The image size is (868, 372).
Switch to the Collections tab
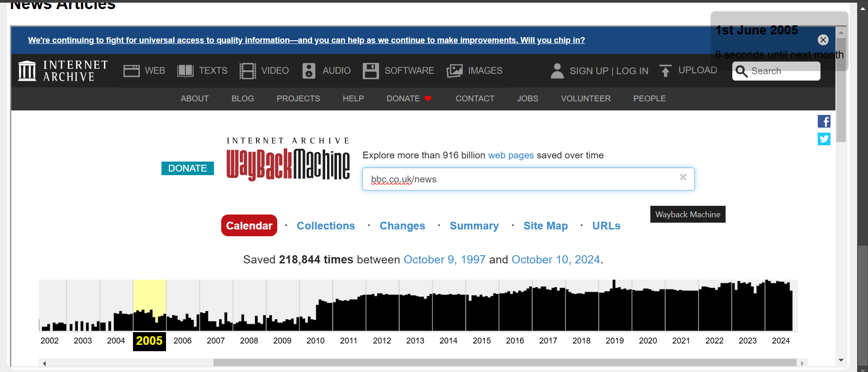(x=326, y=226)
